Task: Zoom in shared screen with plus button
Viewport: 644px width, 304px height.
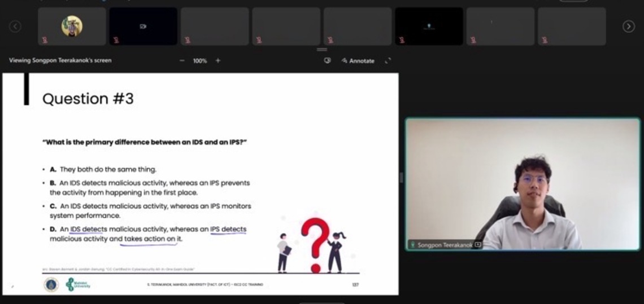Action: (218, 61)
